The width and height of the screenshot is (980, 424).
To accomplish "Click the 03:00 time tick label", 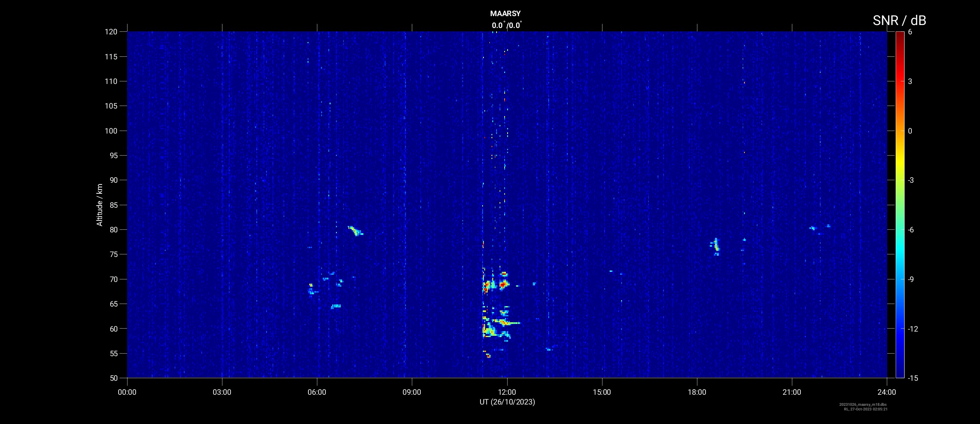I will [x=222, y=392].
